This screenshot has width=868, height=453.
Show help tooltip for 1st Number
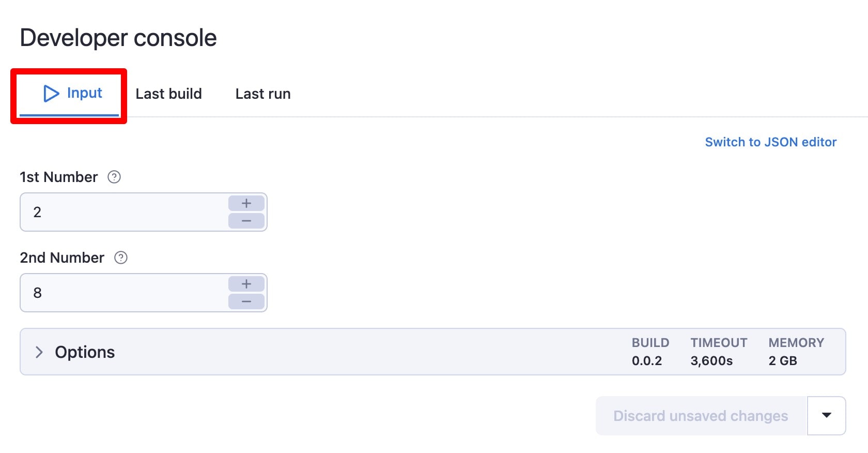click(114, 177)
